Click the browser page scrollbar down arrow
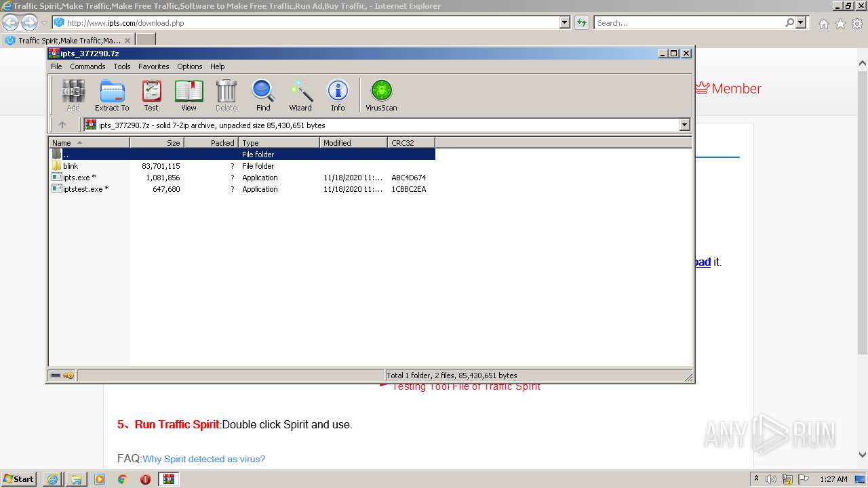 863,455
